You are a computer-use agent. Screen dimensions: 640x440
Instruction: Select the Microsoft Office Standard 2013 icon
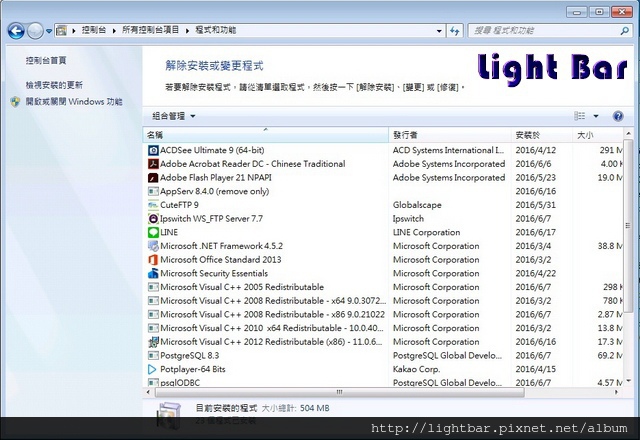153,260
